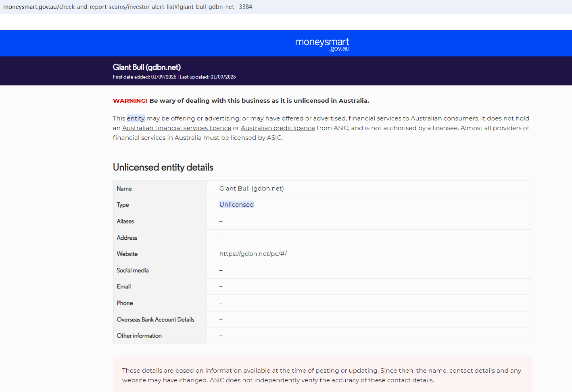Click the highlighted "Unlicensed" type value

click(x=236, y=205)
